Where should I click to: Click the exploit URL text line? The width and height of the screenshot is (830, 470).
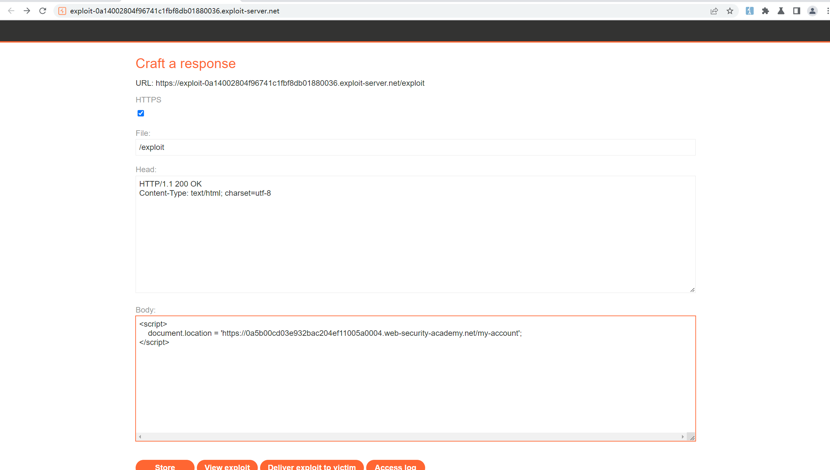(280, 83)
